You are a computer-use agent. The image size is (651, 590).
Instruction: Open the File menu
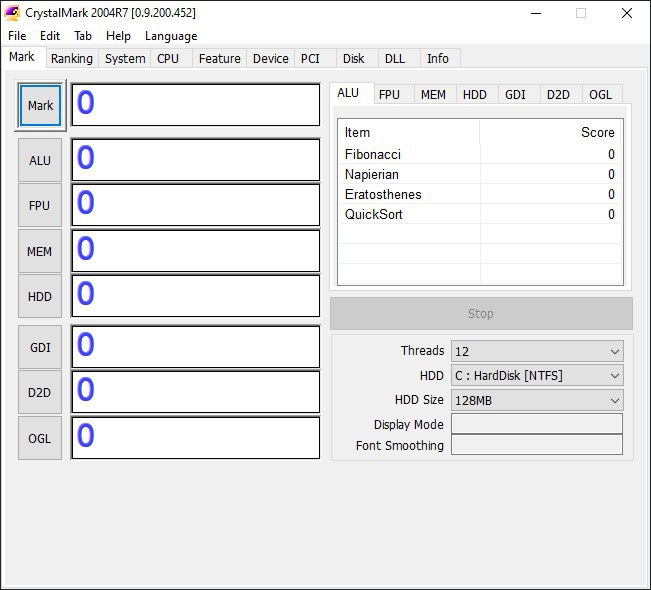17,36
